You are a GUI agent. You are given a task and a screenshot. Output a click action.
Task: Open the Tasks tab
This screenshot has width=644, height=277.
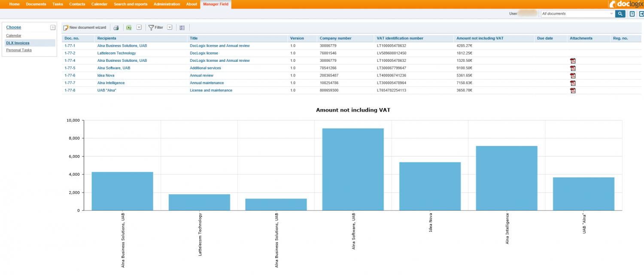[x=58, y=4]
